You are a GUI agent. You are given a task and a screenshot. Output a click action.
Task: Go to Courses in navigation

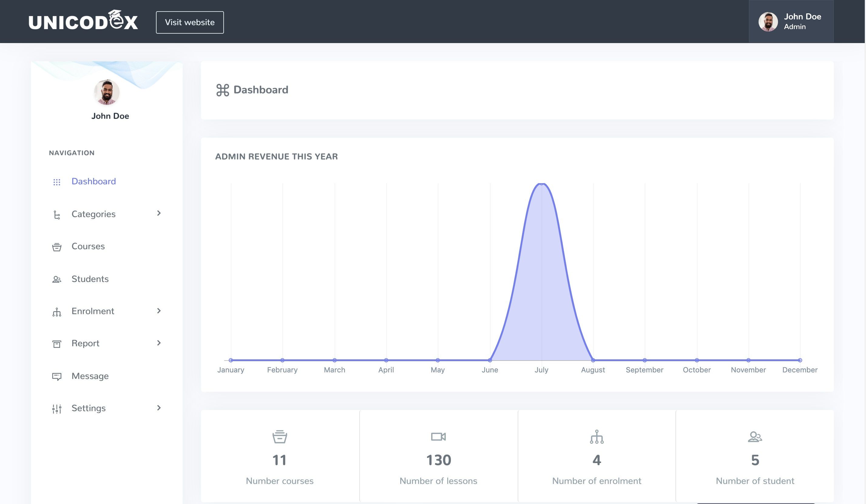click(x=88, y=246)
